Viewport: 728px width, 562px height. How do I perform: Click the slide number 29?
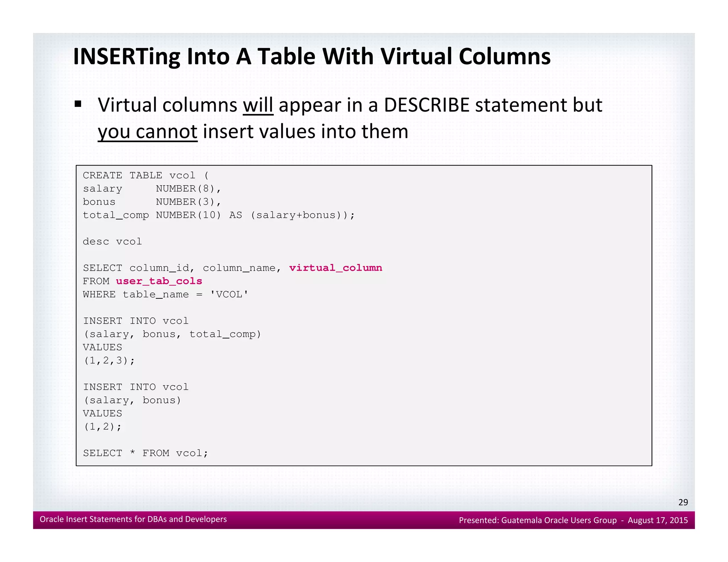683,502
